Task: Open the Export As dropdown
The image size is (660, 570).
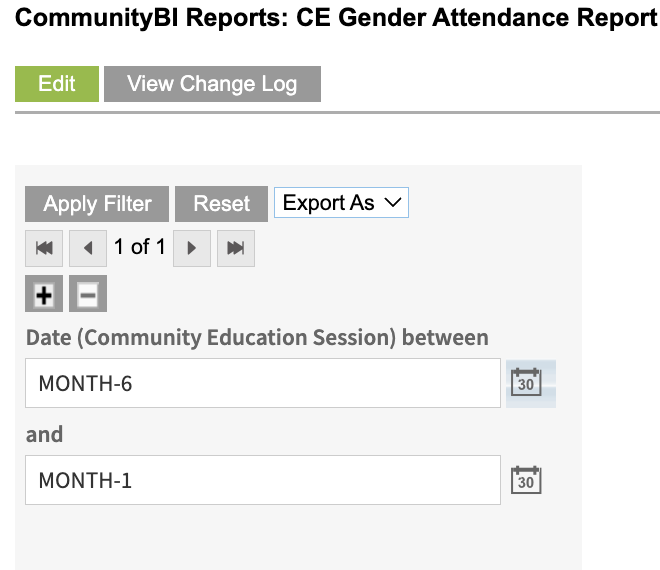Action: (341, 202)
